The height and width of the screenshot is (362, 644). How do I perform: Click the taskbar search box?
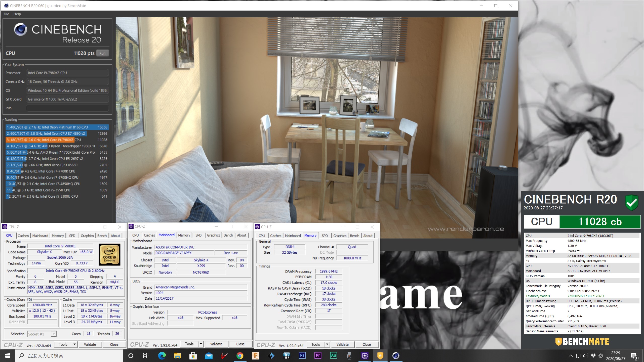[x=69, y=356]
